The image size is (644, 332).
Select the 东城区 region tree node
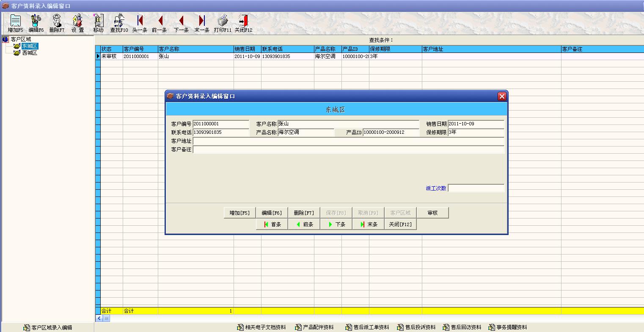pyautogui.click(x=30, y=46)
